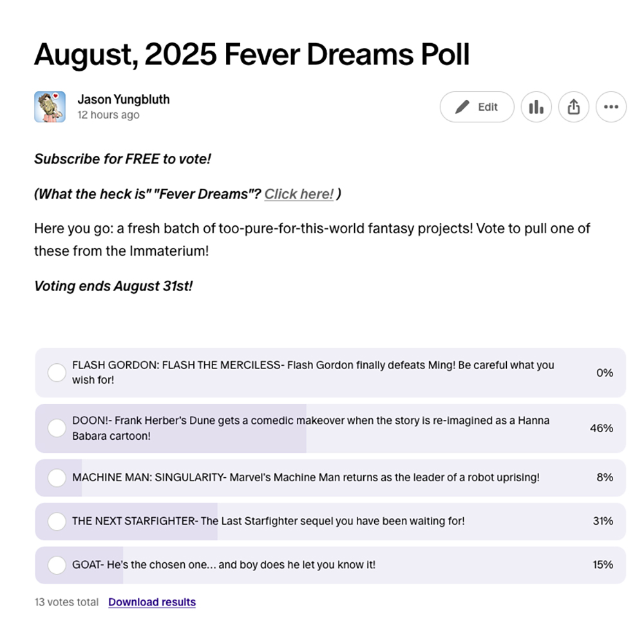644x644 pixels.
Task: Click Jason Yungbluth's avatar image
Action: 50,107
